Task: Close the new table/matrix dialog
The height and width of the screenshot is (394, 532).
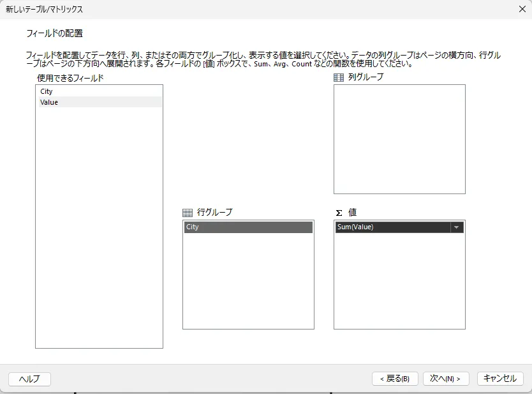Action: pos(522,9)
